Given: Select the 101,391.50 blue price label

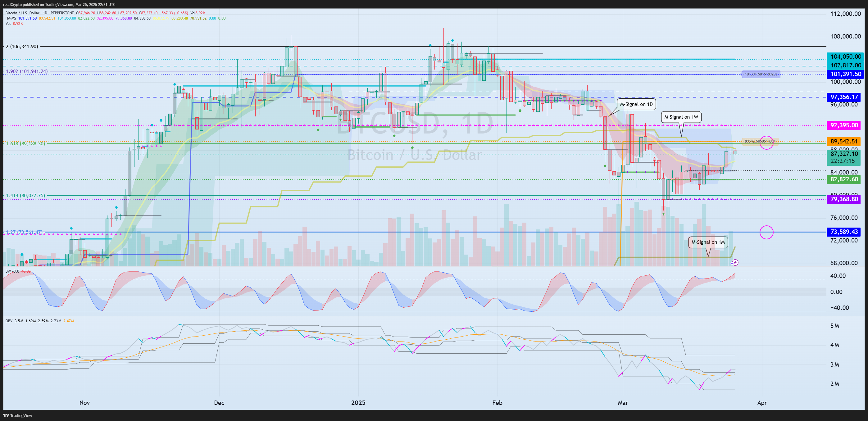Looking at the screenshot, I should click(x=845, y=74).
